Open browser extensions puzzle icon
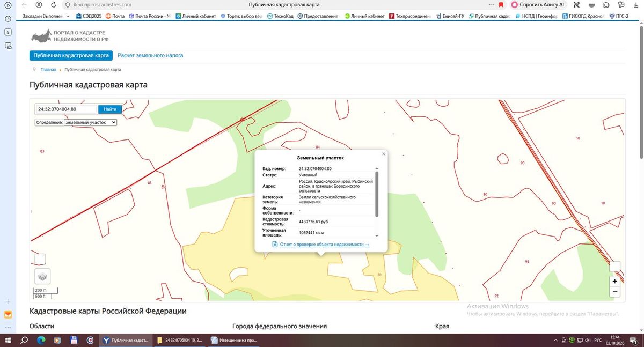The image size is (644, 347). coord(606,4)
